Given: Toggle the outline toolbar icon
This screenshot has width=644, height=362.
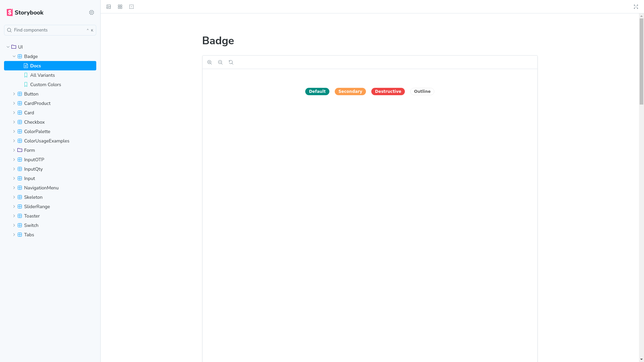Looking at the screenshot, I should 131,7.
